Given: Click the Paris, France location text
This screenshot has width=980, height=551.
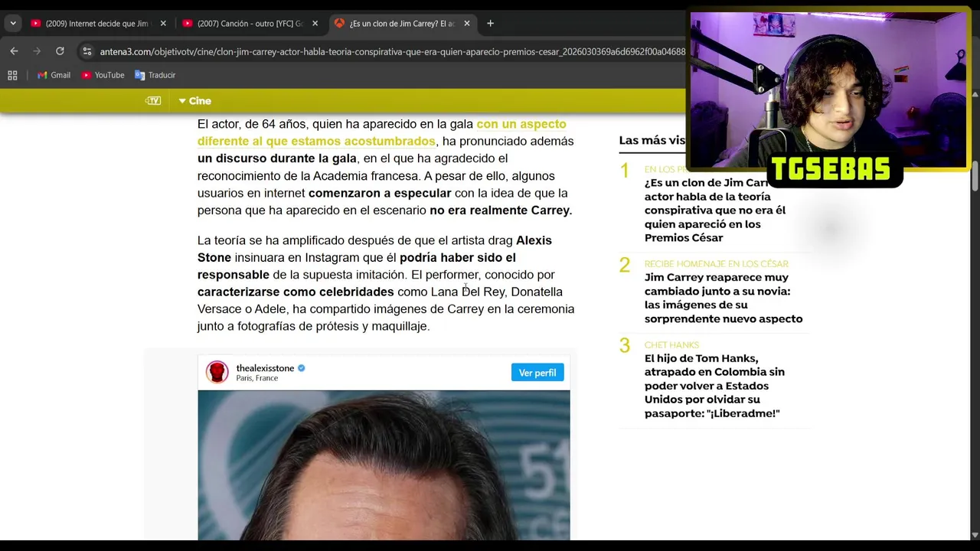Looking at the screenshot, I should [x=256, y=378].
